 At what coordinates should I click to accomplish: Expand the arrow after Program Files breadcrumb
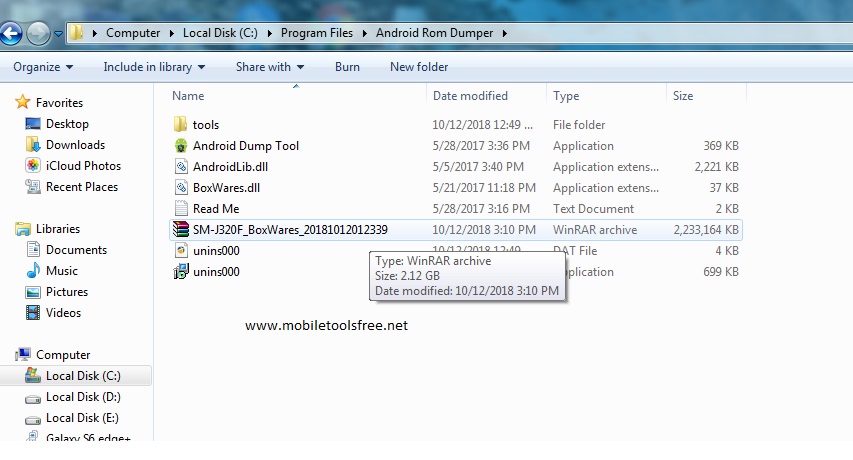point(364,33)
